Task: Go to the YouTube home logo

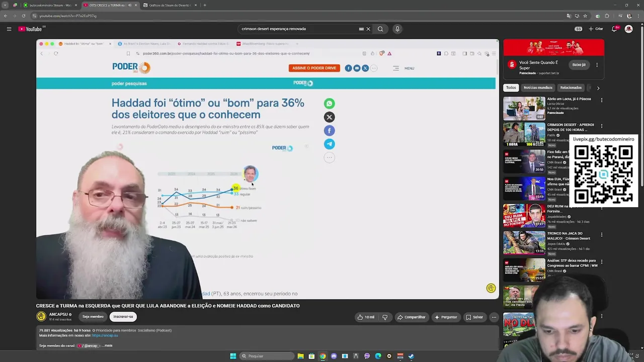Action: point(31,29)
